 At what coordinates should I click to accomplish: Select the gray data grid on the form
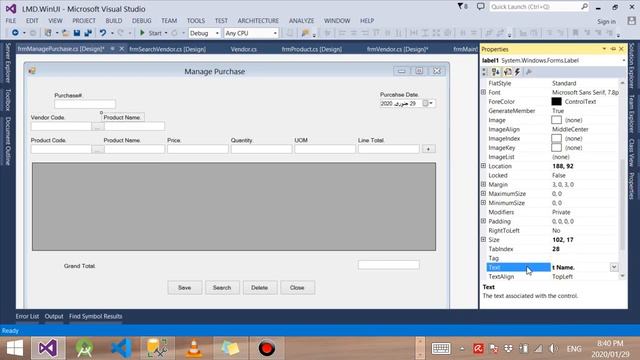234,207
